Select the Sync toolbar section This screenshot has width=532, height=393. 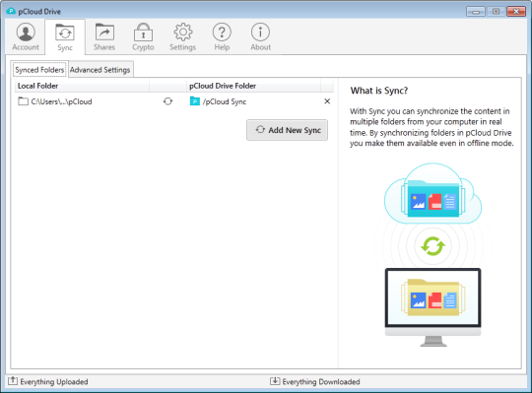65,36
